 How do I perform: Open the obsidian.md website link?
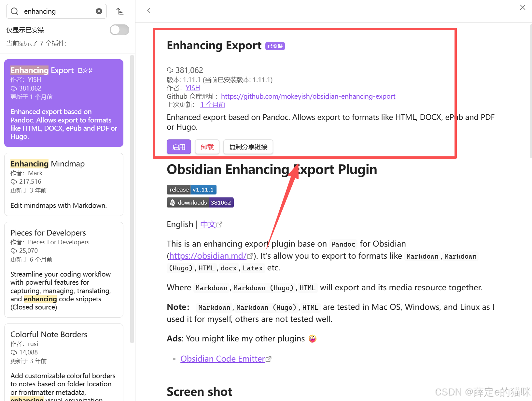coord(208,256)
